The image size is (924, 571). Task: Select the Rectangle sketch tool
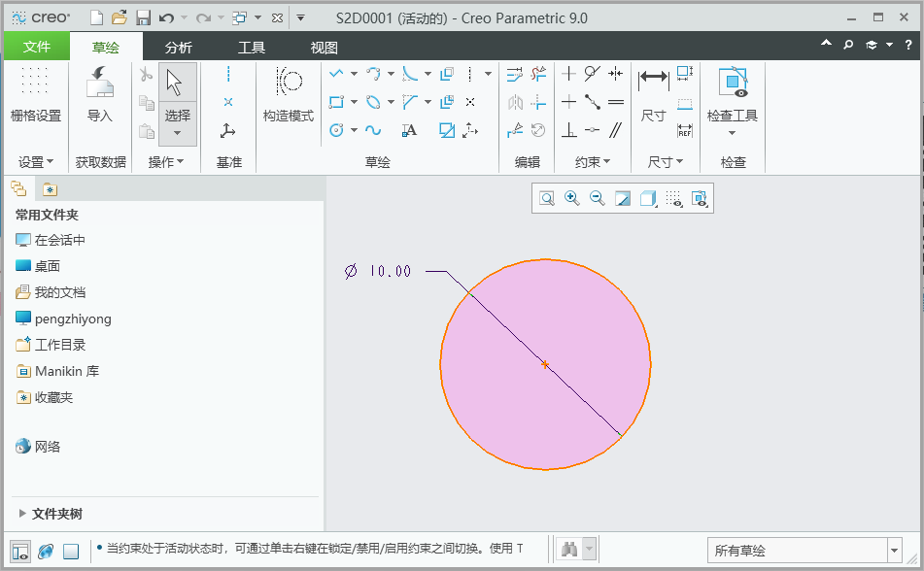click(x=336, y=102)
